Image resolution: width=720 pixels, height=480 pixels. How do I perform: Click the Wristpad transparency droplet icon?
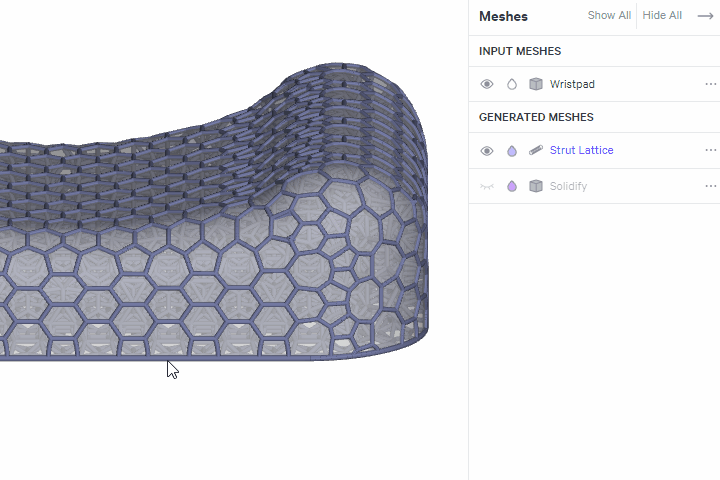point(512,84)
